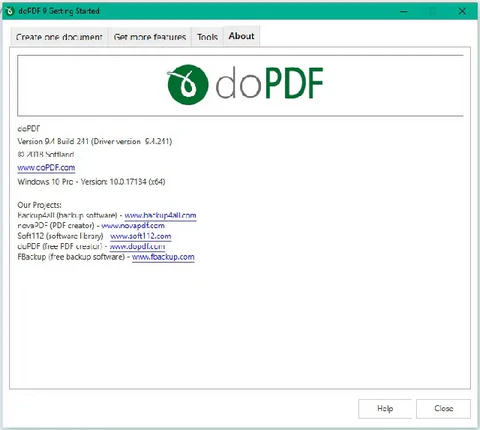Open the Get more features tab
This screenshot has height=430, width=480.
click(150, 37)
